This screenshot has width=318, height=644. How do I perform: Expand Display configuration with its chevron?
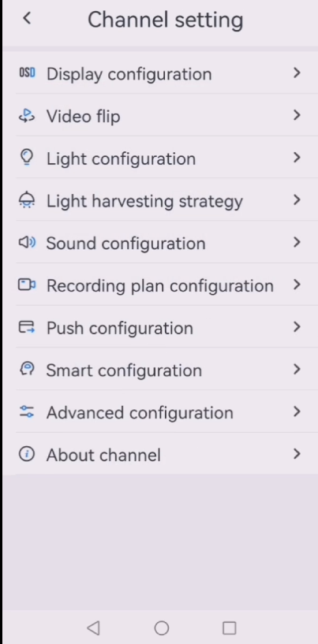click(x=297, y=73)
